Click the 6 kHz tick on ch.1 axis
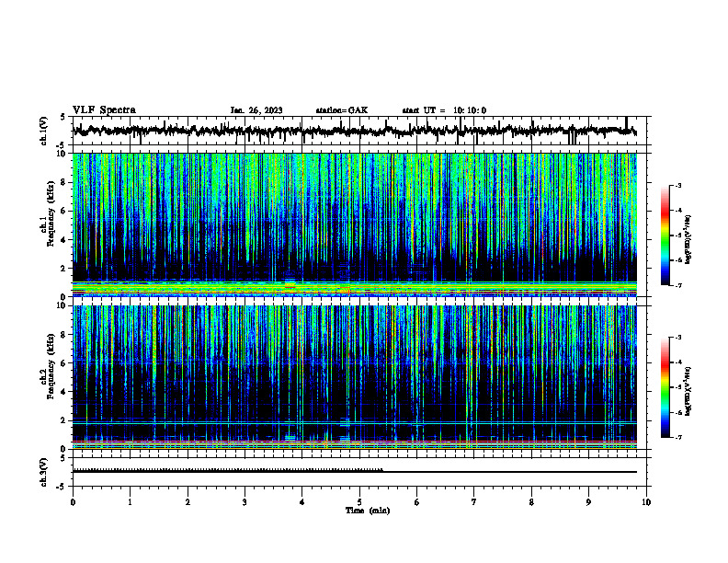Viewport: 728px width, 563px height. [64, 211]
